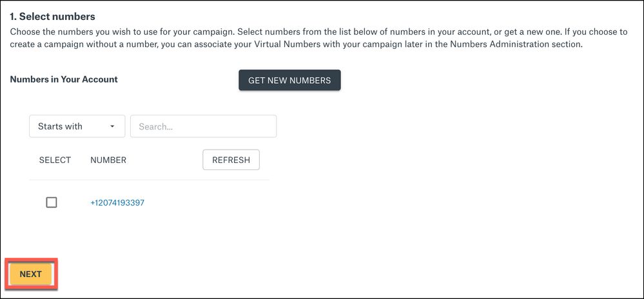The width and height of the screenshot is (644, 299).
Task: Open the +12074193397 number link
Action: [x=117, y=202]
